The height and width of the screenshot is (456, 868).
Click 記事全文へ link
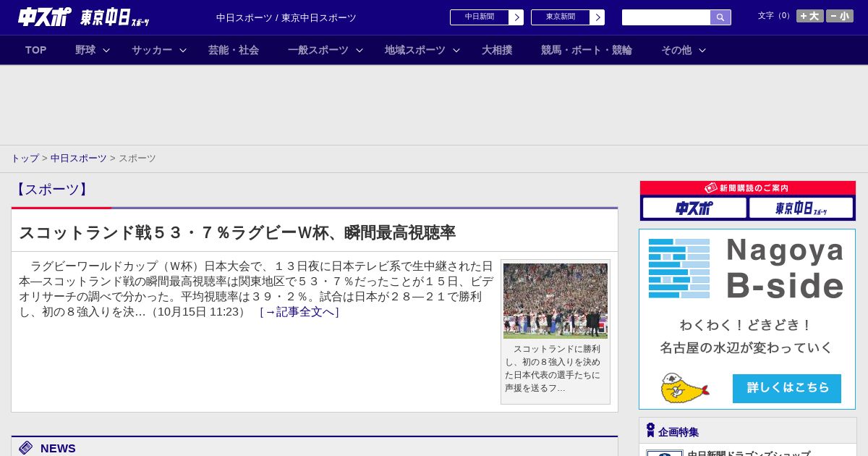[x=299, y=312]
